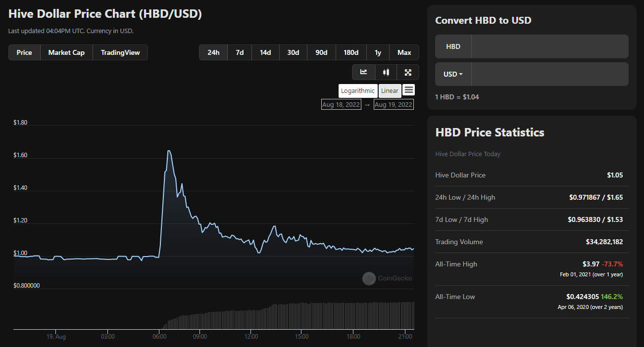Switch to the TradingView tab

click(120, 52)
